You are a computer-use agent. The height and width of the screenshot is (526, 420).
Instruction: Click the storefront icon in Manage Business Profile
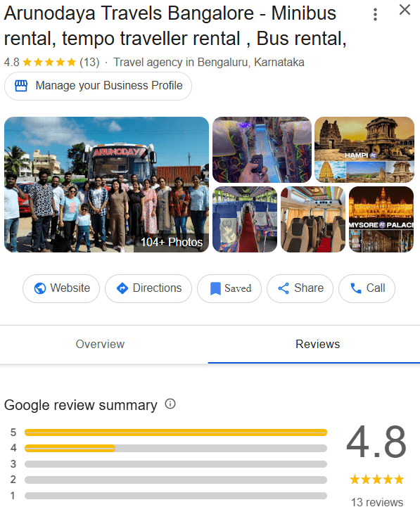coord(21,86)
